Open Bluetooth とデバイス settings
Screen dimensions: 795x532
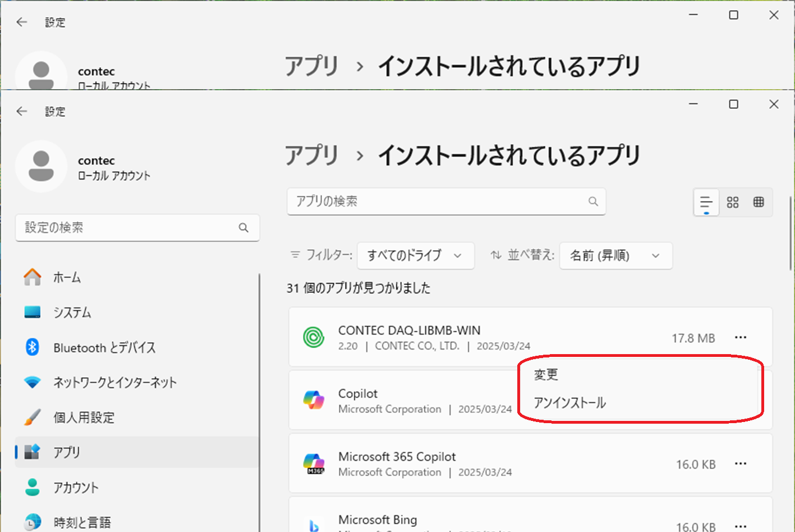point(137,347)
